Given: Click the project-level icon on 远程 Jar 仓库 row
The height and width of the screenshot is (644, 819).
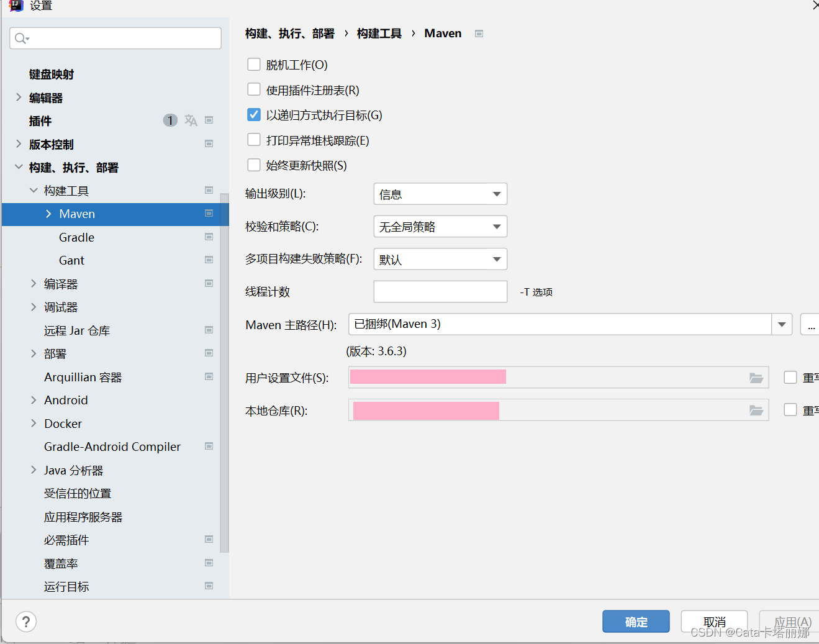Looking at the screenshot, I should (x=209, y=330).
